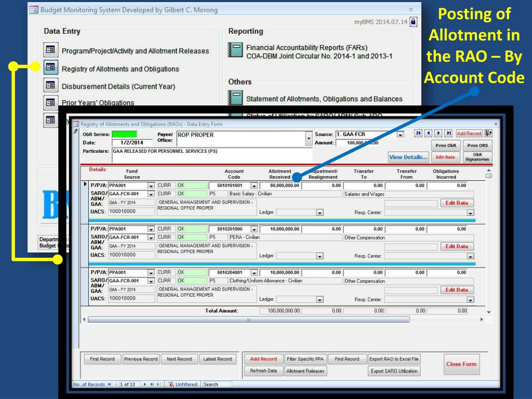
Task: Open account code 5010101001 dropdown
Action: (x=254, y=185)
